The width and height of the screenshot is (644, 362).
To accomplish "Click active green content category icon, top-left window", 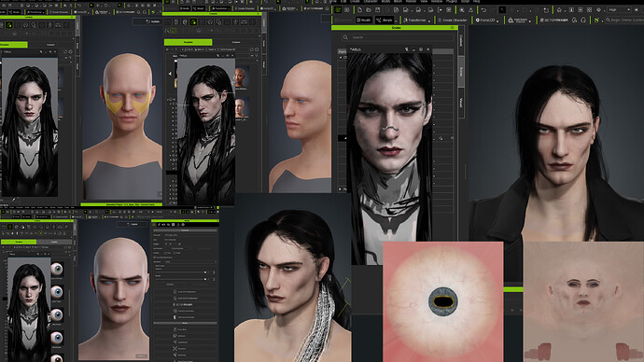I will [8, 25].
